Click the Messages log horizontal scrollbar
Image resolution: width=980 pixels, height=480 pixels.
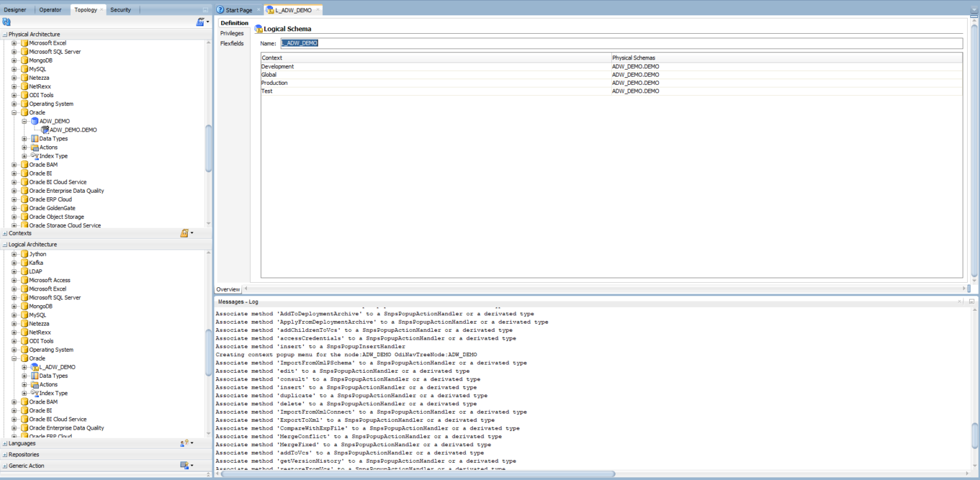418,474
